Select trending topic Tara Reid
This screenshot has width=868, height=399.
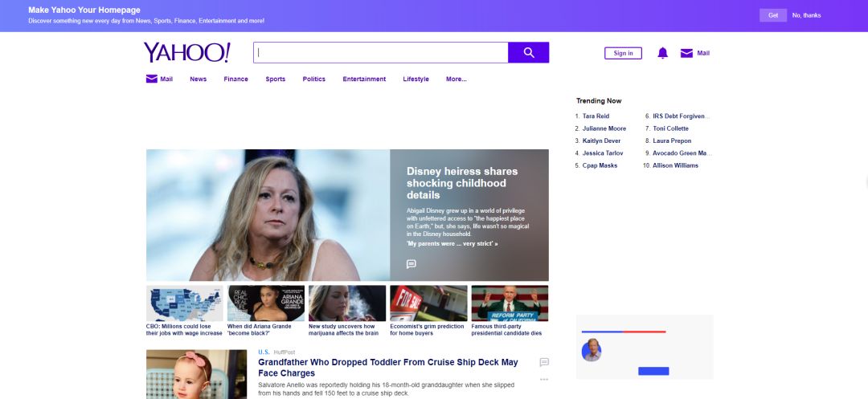coord(596,116)
